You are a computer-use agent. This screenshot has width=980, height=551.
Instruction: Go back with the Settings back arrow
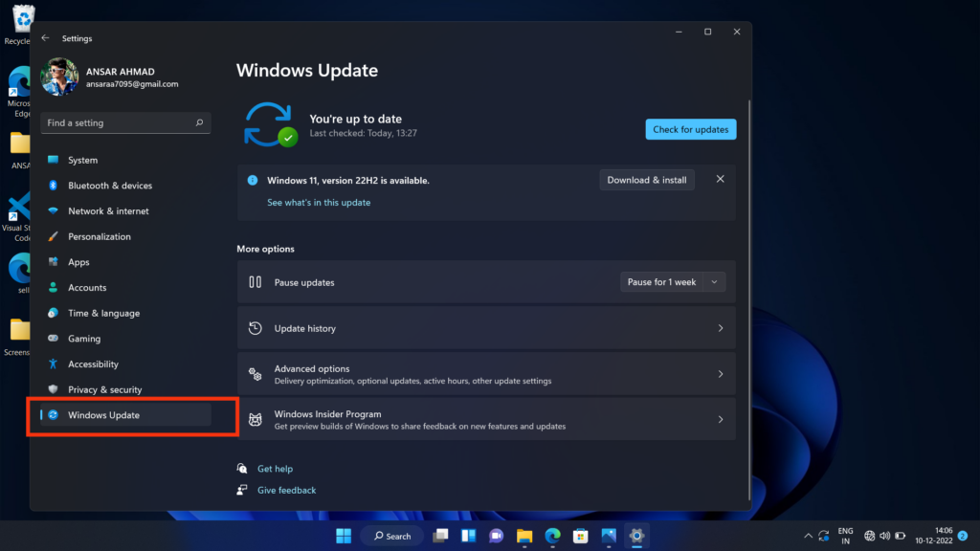[x=46, y=38]
